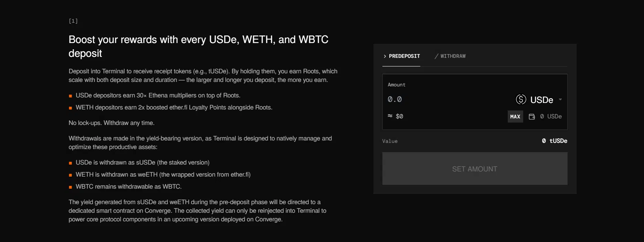Click the Boost your rewards heading
This screenshot has height=242, width=644.
tap(198, 46)
